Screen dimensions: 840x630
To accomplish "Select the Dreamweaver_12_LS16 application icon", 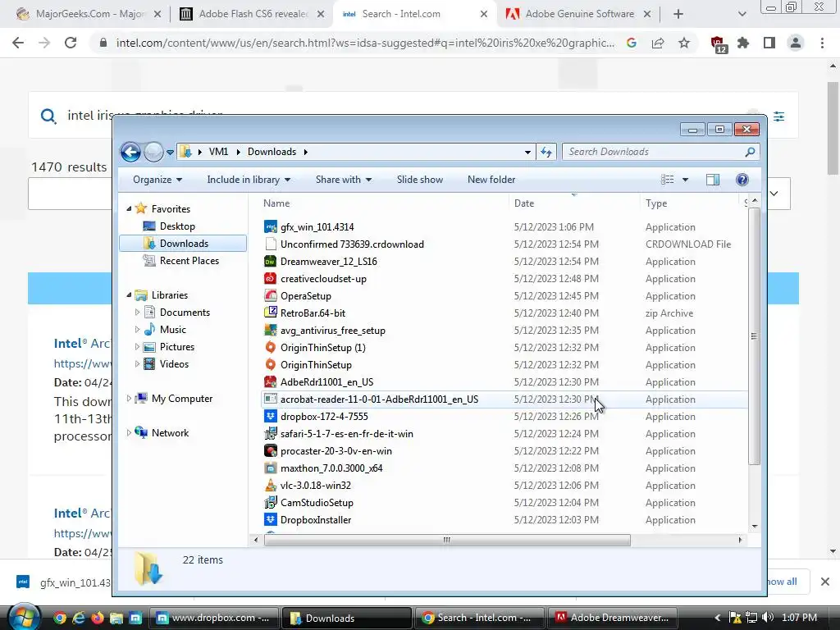I will tap(271, 262).
